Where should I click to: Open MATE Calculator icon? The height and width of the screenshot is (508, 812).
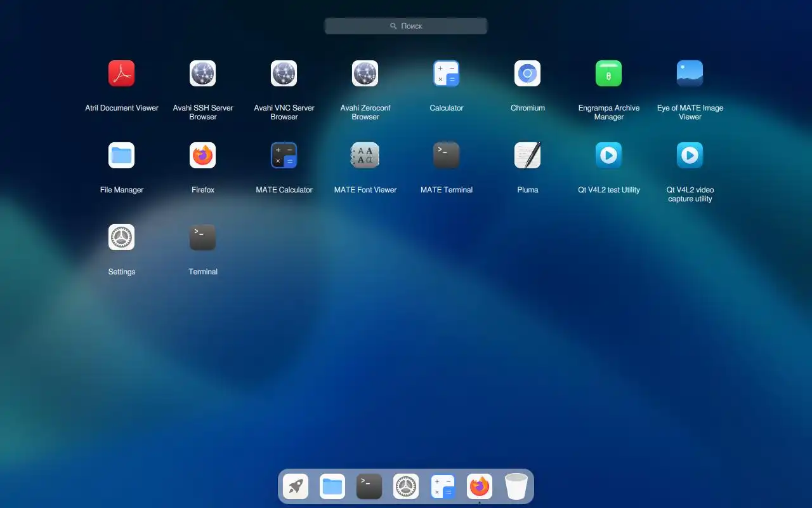[x=284, y=156]
